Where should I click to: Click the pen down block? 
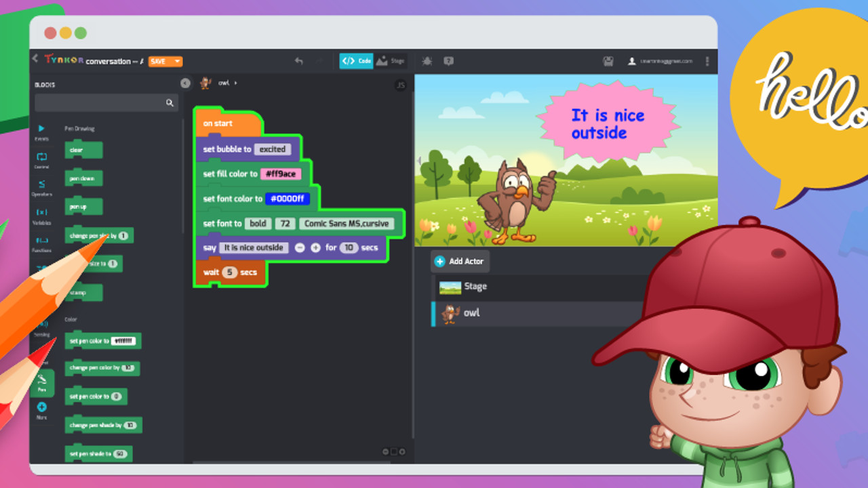[83, 178]
